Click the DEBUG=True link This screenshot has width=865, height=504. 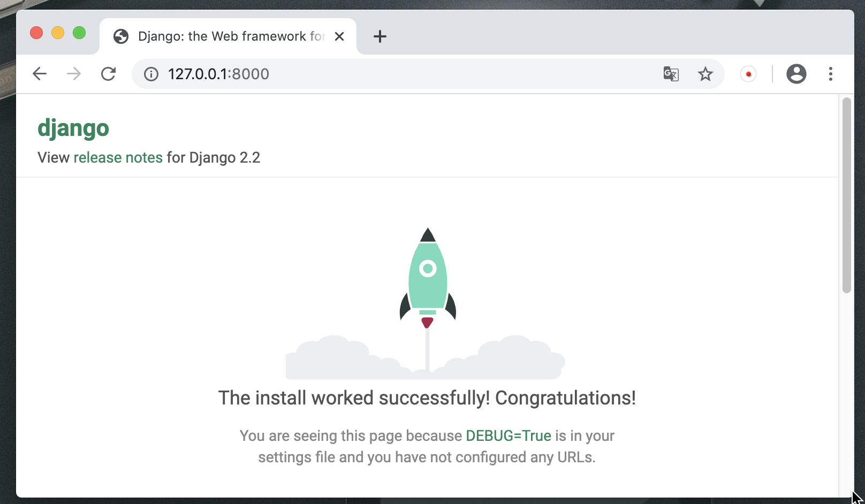[x=509, y=436]
